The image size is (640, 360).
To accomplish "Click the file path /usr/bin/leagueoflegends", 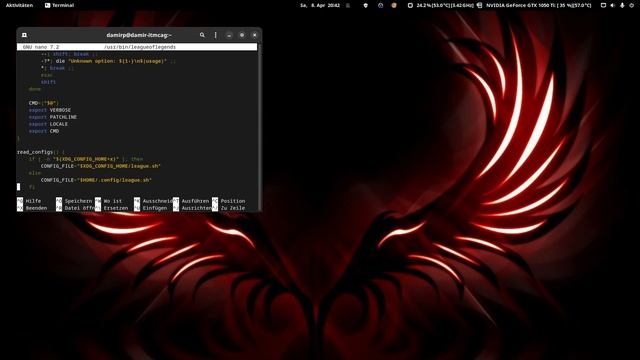I will click(x=140, y=47).
